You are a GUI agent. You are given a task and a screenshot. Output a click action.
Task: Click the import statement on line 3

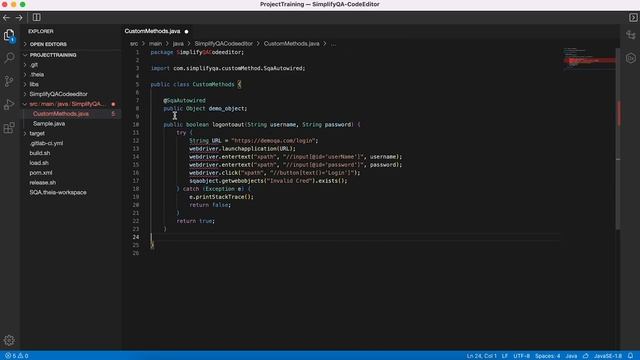point(228,68)
